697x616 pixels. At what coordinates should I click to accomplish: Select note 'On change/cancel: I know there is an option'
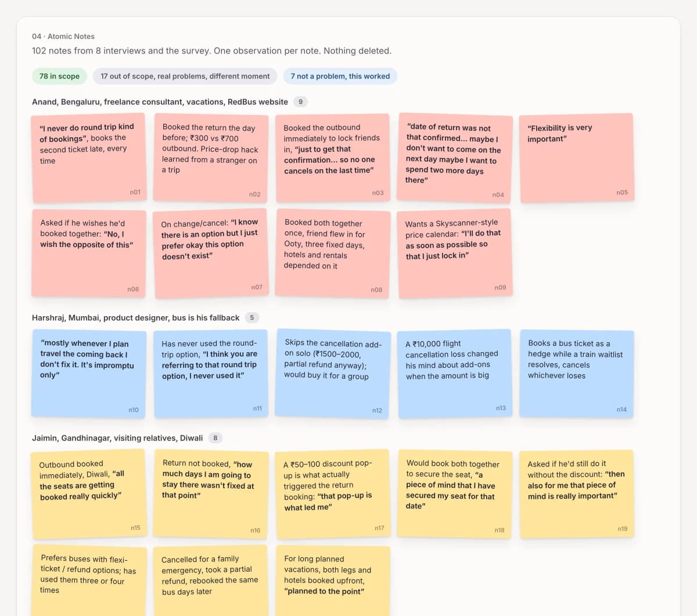(x=211, y=254)
